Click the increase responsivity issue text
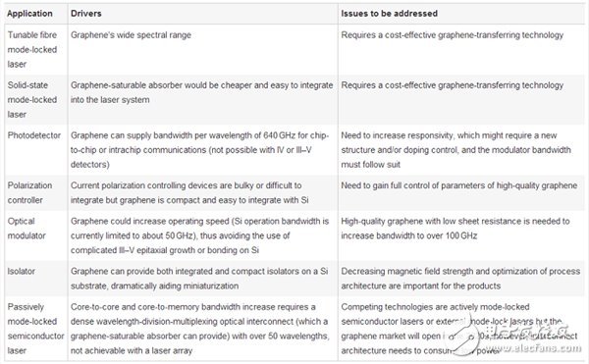 [x=456, y=150]
